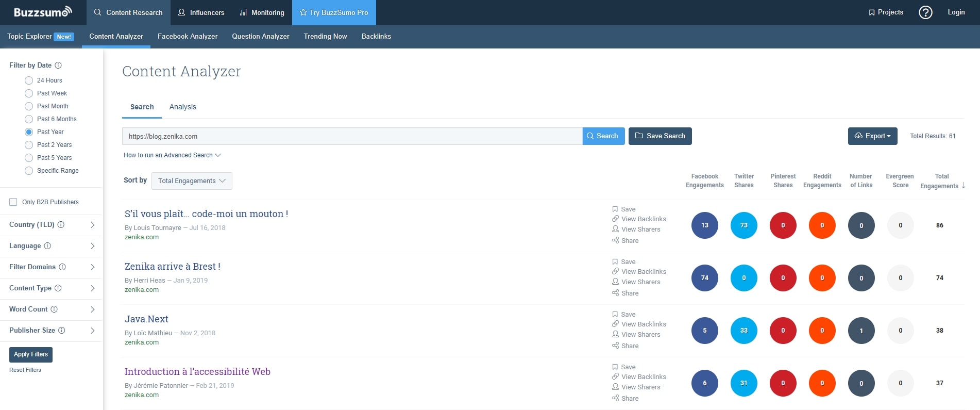Click the Publisher Size info icon

click(x=62, y=331)
